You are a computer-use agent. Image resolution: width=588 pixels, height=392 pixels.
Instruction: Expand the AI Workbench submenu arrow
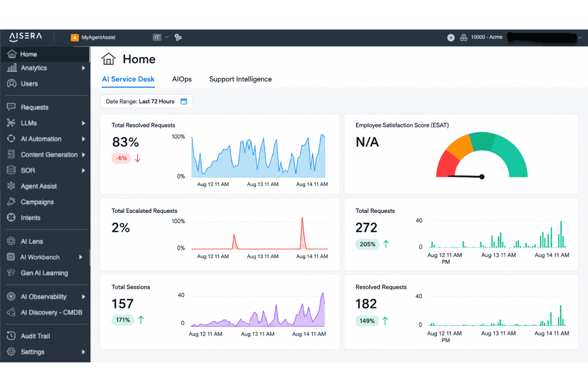81,257
